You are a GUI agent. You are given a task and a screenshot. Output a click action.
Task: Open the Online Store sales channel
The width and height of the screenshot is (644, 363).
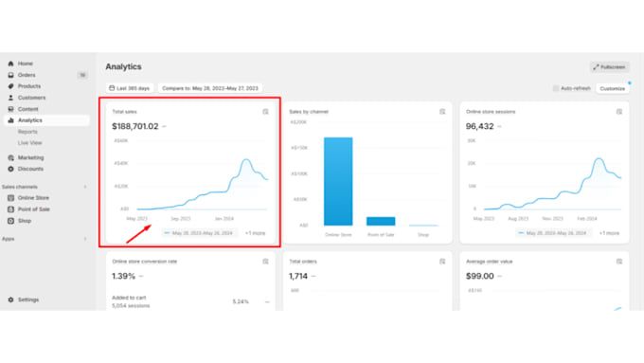point(33,198)
